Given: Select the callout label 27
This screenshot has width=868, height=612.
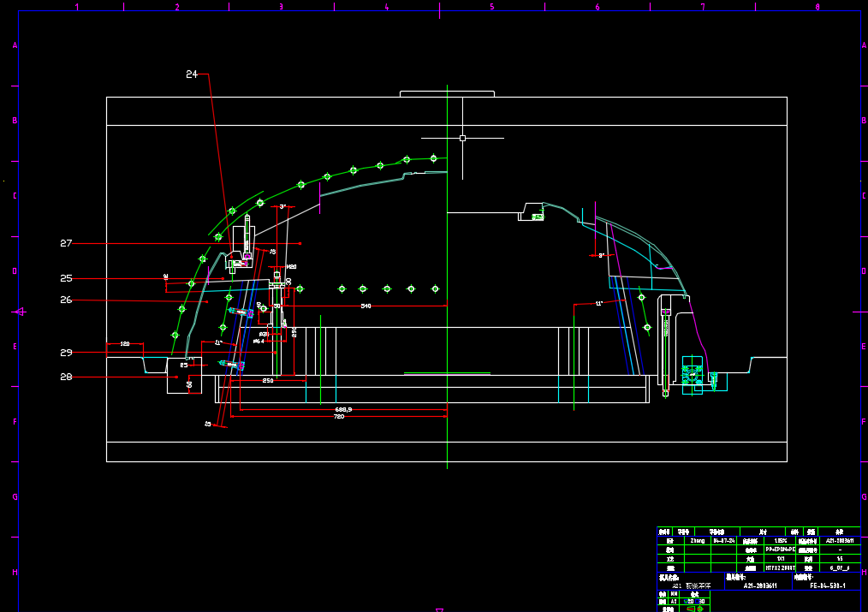Looking at the screenshot, I should pyautogui.click(x=66, y=244).
